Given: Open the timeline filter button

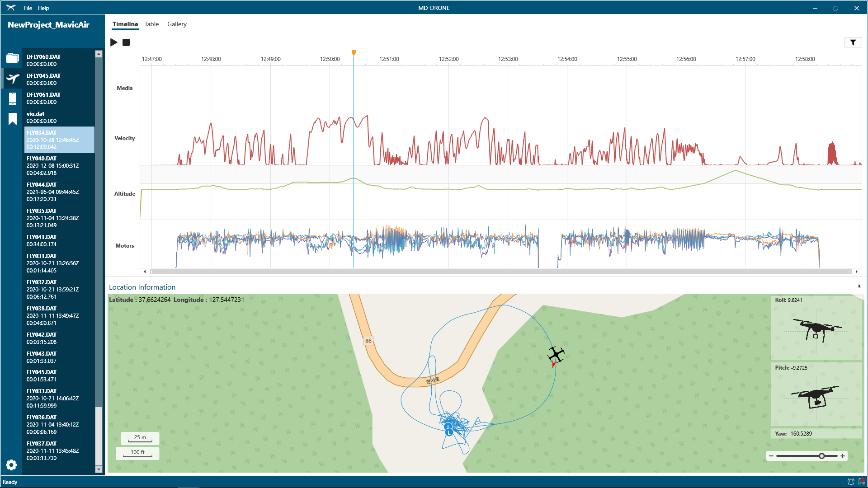Looking at the screenshot, I should pos(853,42).
